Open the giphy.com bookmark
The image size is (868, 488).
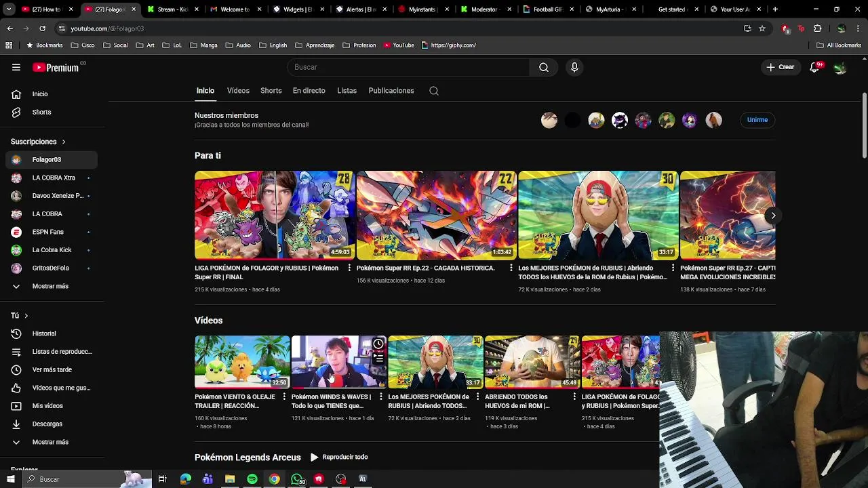pyautogui.click(x=449, y=45)
